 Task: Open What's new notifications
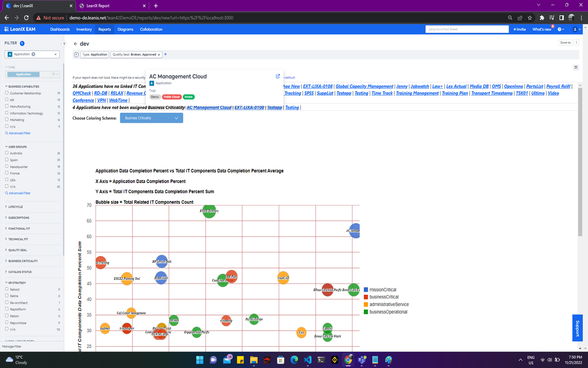click(x=542, y=29)
